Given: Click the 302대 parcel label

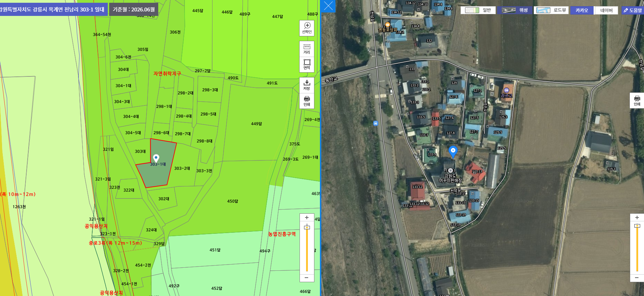Looking at the screenshot, I should click(164, 199).
